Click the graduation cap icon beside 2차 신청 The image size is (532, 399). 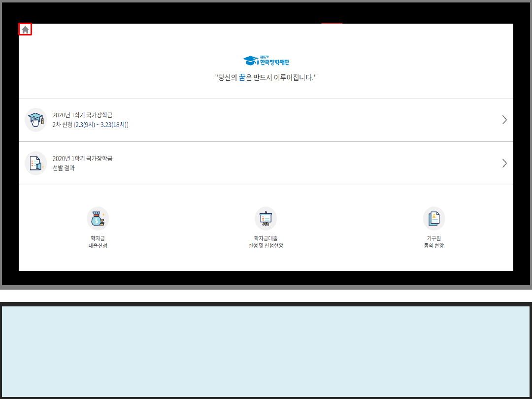pyautogui.click(x=35, y=120)
